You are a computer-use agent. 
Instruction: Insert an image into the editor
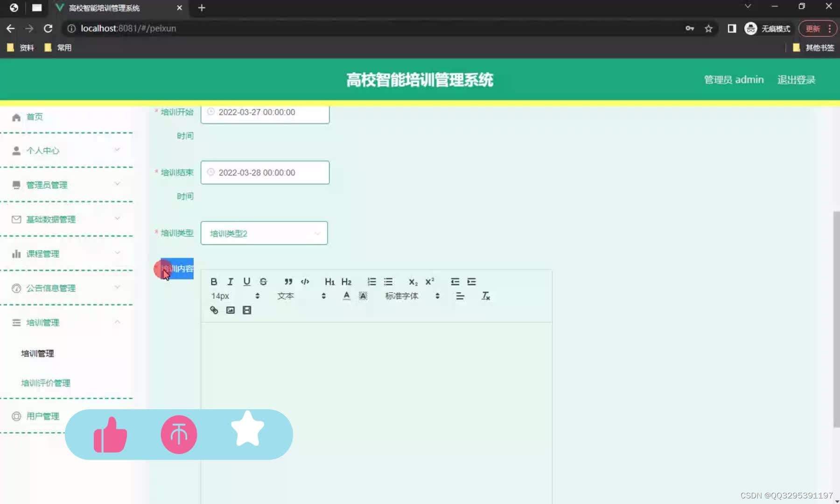click(231, 310)
